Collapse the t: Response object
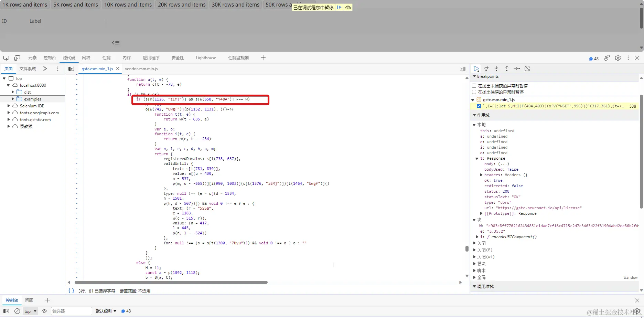This screenshot has height=318, width=644. click(x=477, y=158)
